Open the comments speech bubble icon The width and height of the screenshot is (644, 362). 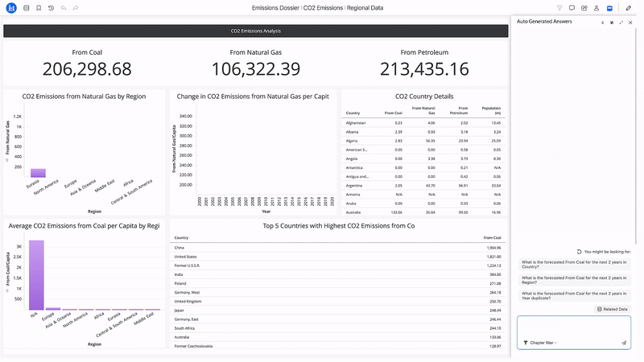[572, 8]
